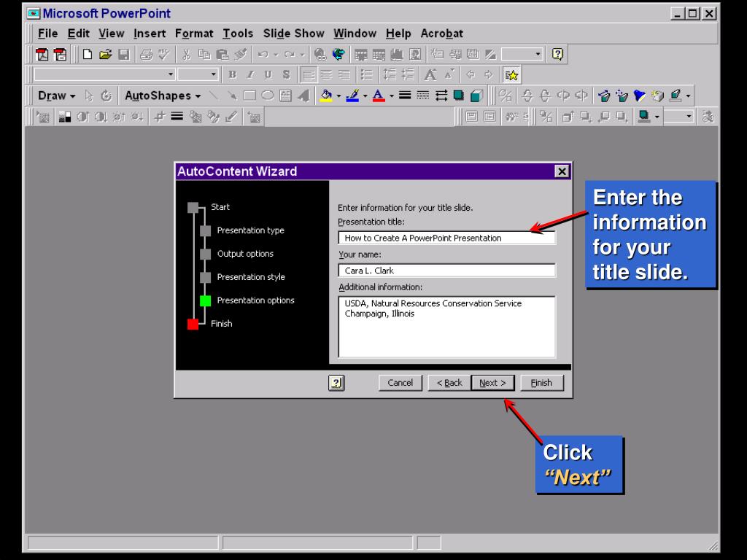The height and width of the screenshot is (560, 747).
Task: Expand the Undo history arrow
Action: coord(276,54)
